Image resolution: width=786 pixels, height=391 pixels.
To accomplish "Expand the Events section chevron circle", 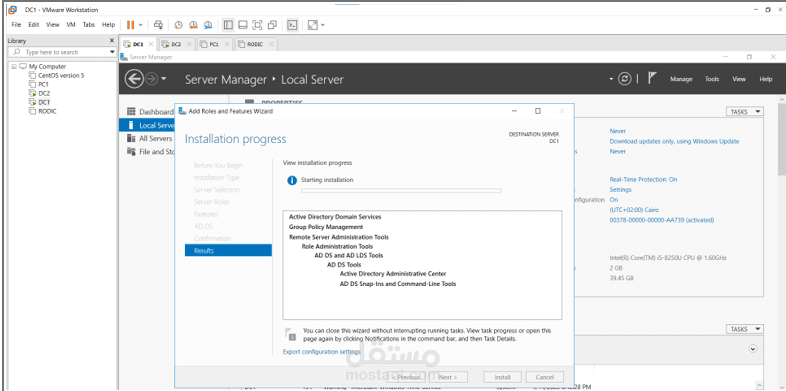I will pyautogui.click(x=752, y=348).
